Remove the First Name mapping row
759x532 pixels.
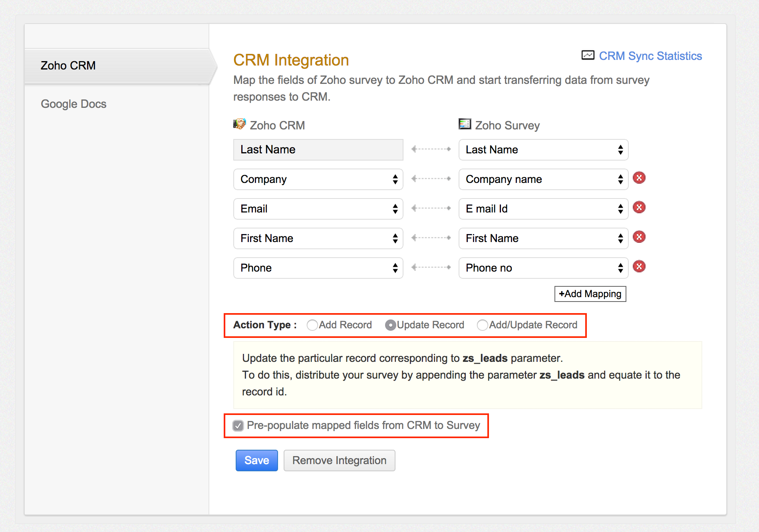[639, 237]
